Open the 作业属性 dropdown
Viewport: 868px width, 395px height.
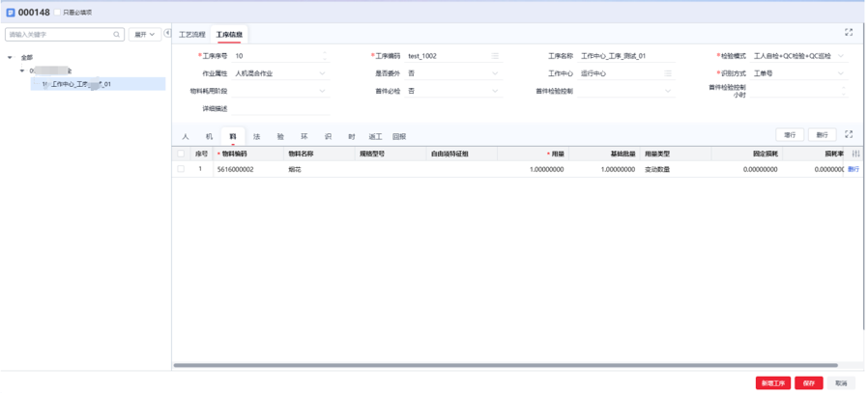281,73
